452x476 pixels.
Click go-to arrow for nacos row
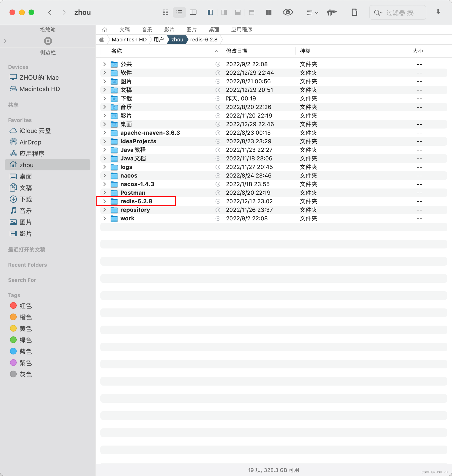[x=218, y=175]
